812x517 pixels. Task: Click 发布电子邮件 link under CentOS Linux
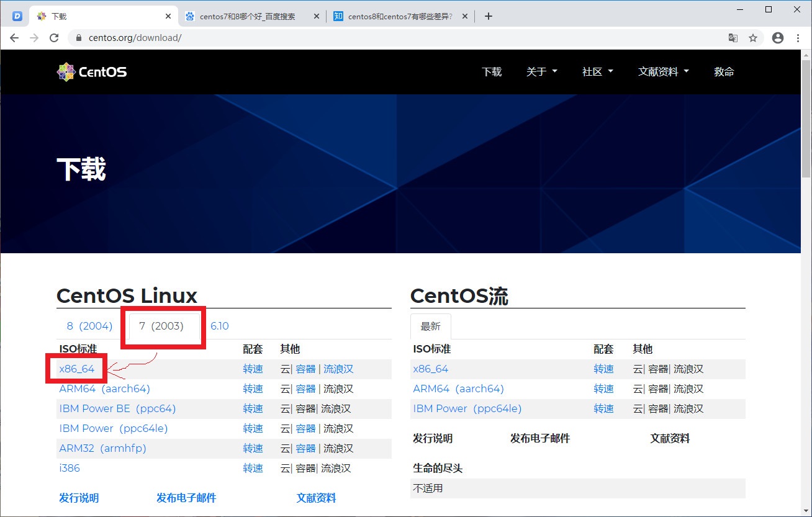pos(186,498)
